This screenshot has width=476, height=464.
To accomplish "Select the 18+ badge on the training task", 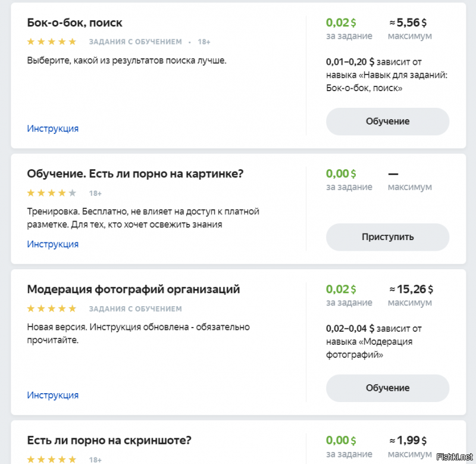I will click(x=95, y=193).
